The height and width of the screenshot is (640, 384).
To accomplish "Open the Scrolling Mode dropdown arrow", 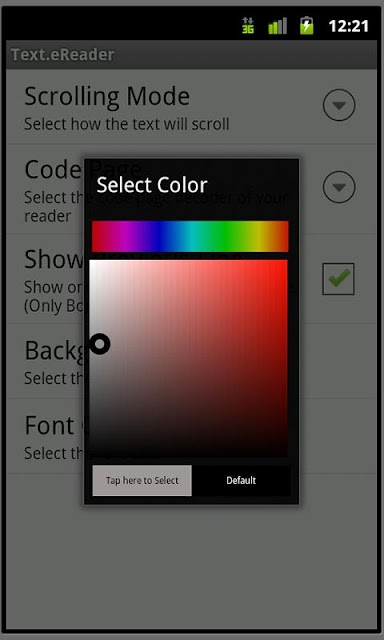I will 339,105.
